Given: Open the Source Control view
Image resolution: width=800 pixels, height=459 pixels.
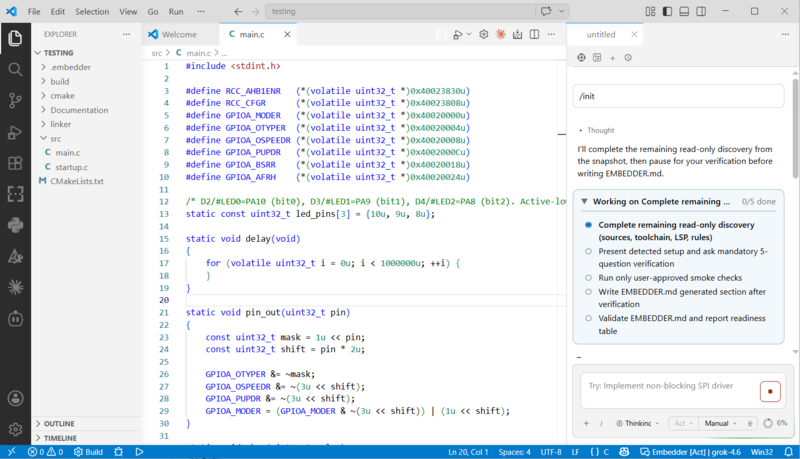Looking at the screenshot, I should (15, 100).
